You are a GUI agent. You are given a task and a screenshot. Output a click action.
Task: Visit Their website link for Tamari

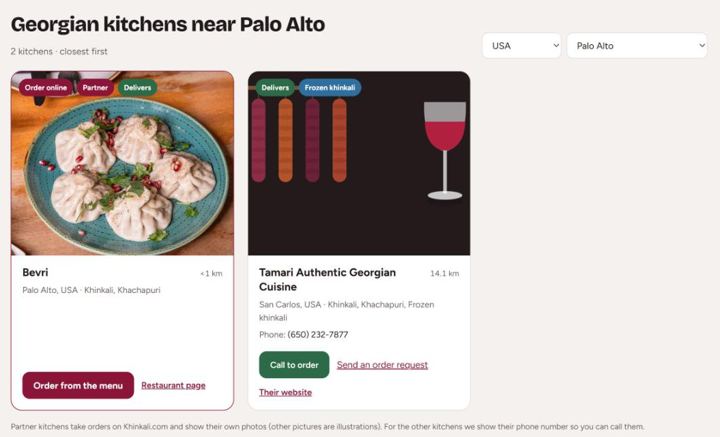click(285, 392)
